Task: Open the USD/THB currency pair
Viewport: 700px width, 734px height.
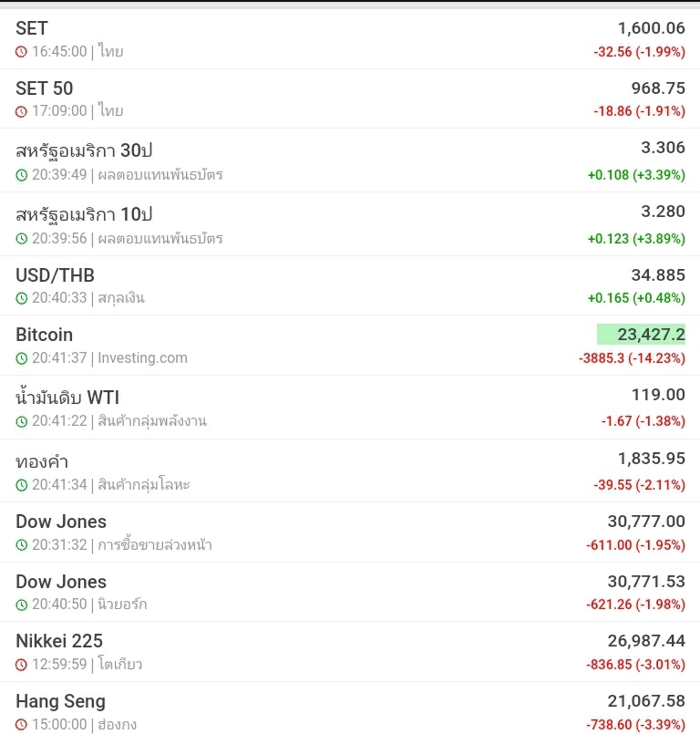Action: pyautogui.click(x=350, y=285)
